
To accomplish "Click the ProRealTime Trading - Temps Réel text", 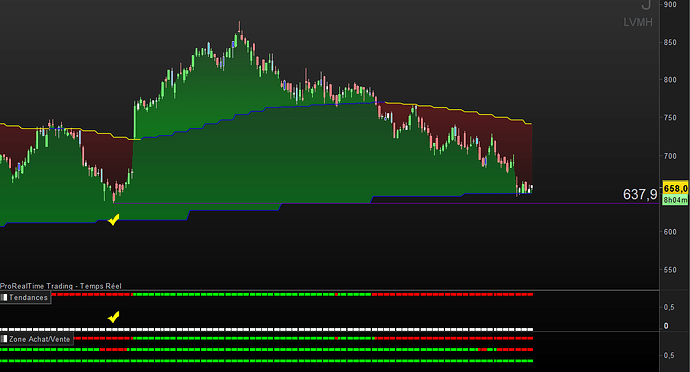I will (61, 286).
